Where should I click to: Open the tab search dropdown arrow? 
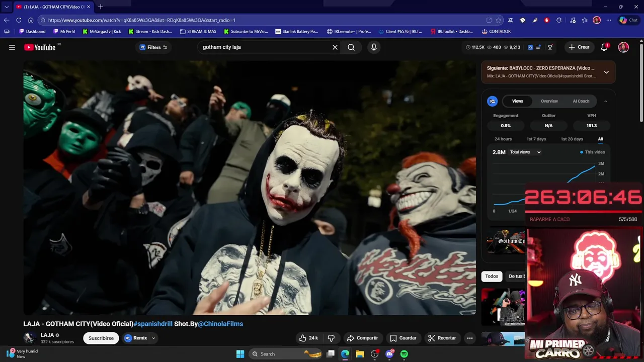[7, 7]
